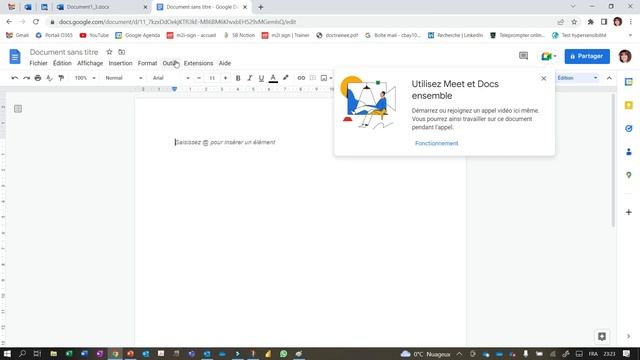The height and width of the screenshot is (360, 640).
Task: Add a comment from toolbar icon
Action: [313, 78]
